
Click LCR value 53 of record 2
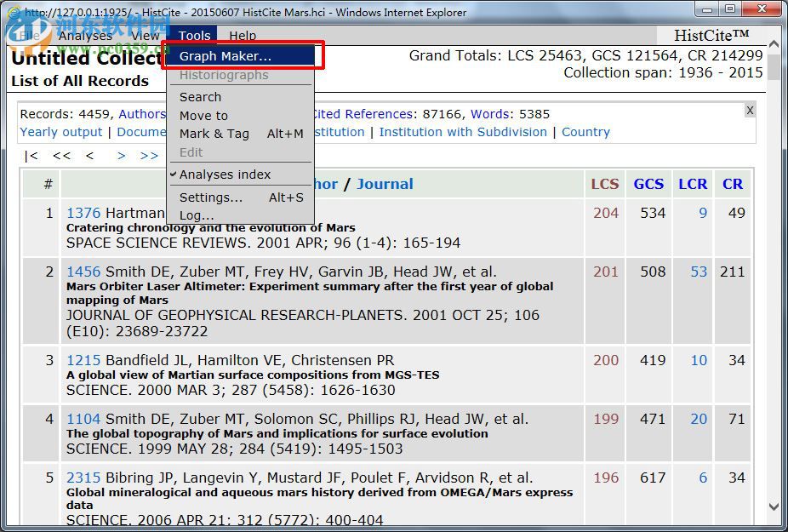(699, 272)
